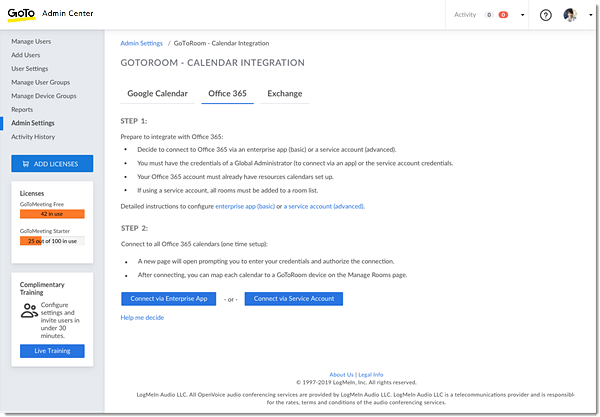Select the Office 365 tab
This screenshot has height=417, width=600.
227,94
